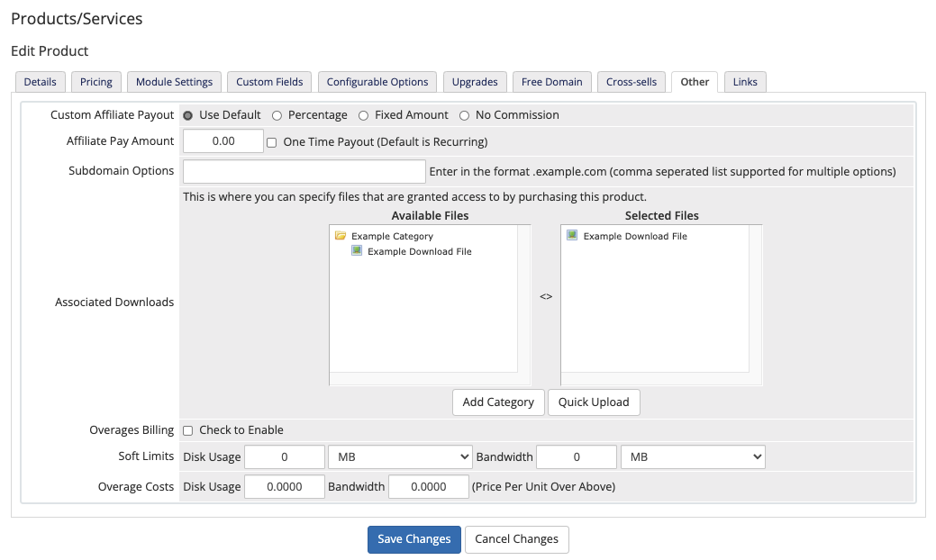Click Available Files vertical scrollbar track
The height and width of the screenshot is (560, 936).
tap(524, 299)
